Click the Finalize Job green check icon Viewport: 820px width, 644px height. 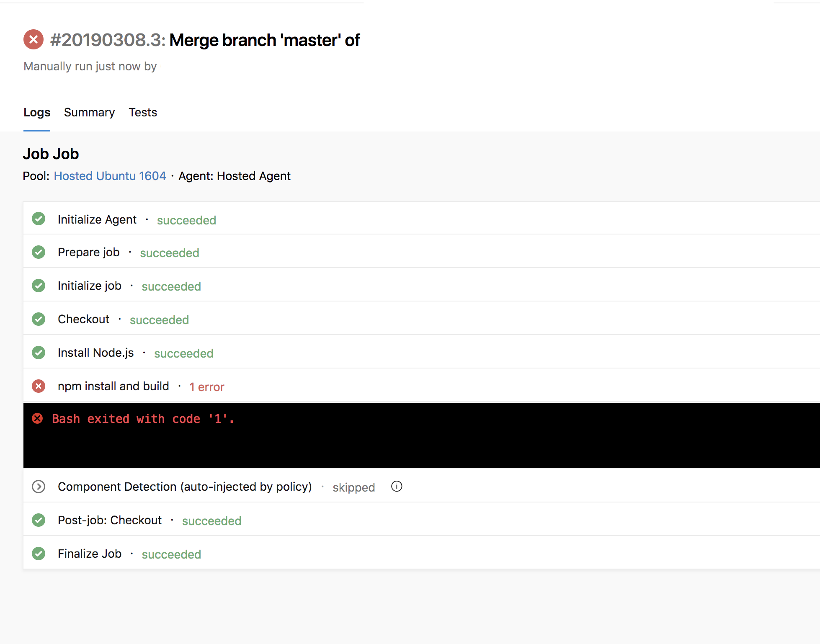39,554
